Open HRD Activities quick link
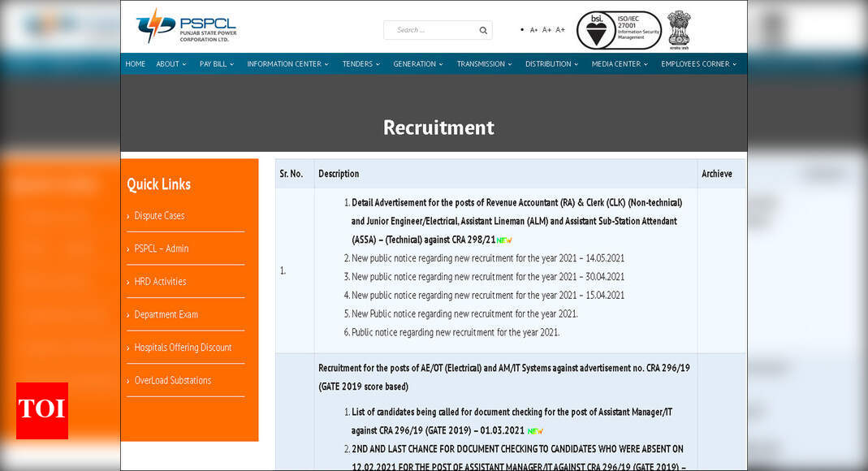The width and height of the screenshot is (868, 471). [x=160, y=282]
